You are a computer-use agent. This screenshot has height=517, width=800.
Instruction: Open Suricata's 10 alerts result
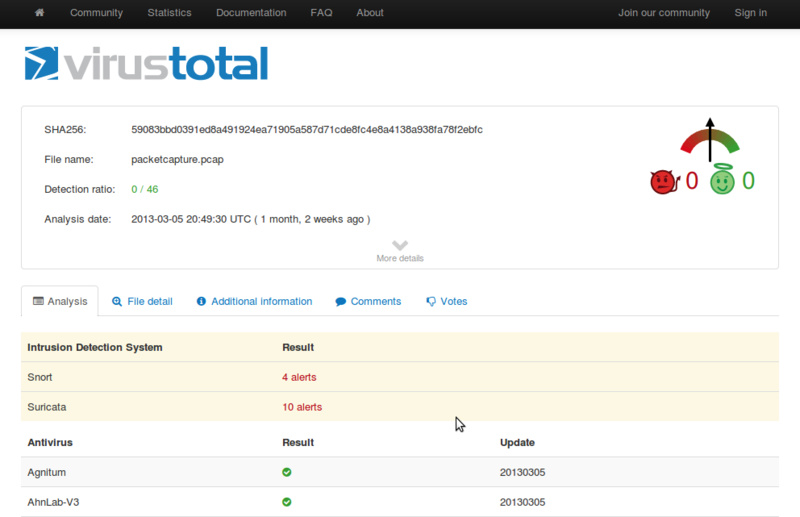point(302,407)
